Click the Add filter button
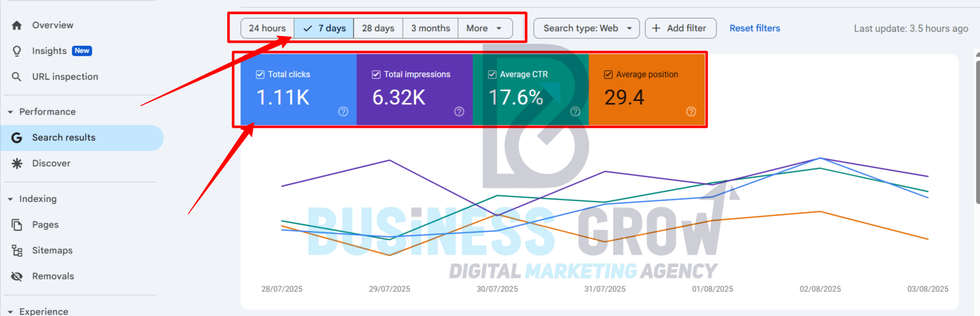 tap(681, 28)
